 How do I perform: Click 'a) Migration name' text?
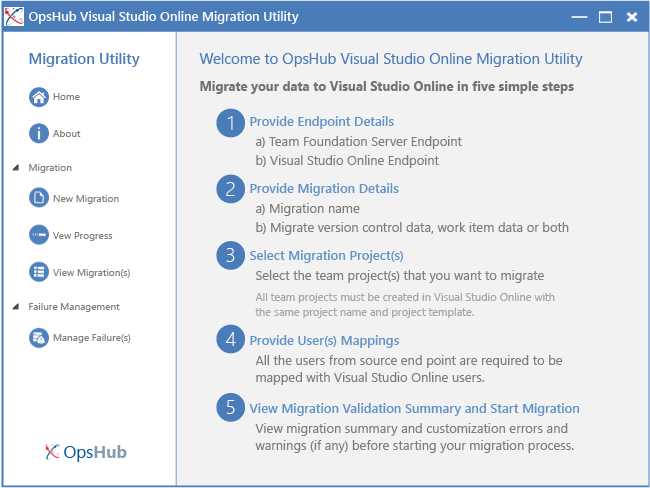(x=308, y=209)
